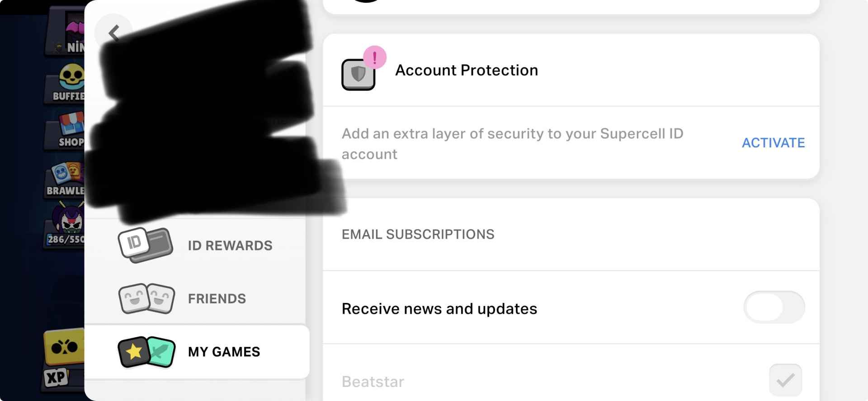Tap the Beatstar game label
Screen dimensions: 868x401
pyautogui.click(x=373, y=382)
